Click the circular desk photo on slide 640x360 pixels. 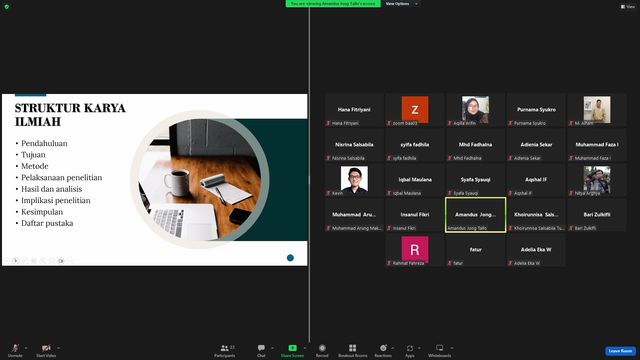[200, 180]
